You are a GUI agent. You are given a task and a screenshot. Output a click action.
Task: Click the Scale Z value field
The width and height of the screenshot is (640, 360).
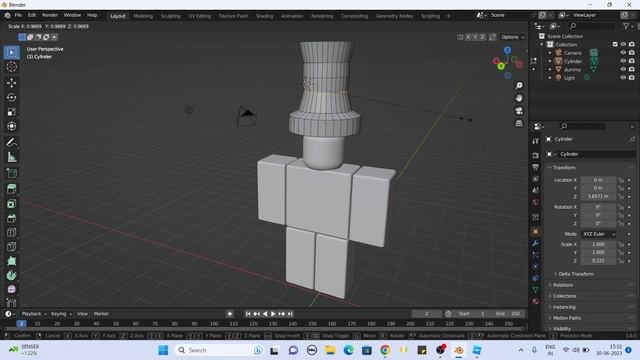(x=598, y=260)
